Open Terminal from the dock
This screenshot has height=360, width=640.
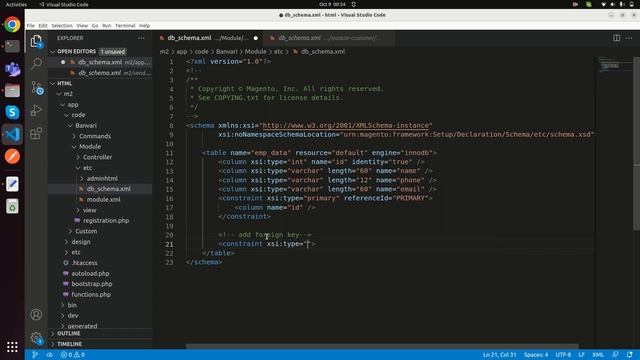click(x=12, y=46)
